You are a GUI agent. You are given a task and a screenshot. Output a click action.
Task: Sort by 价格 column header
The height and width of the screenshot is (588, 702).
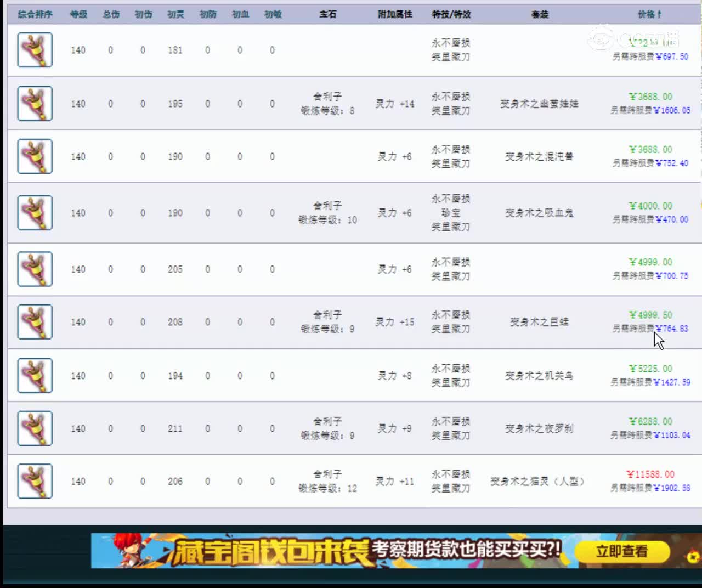click(x=649, y=14)
